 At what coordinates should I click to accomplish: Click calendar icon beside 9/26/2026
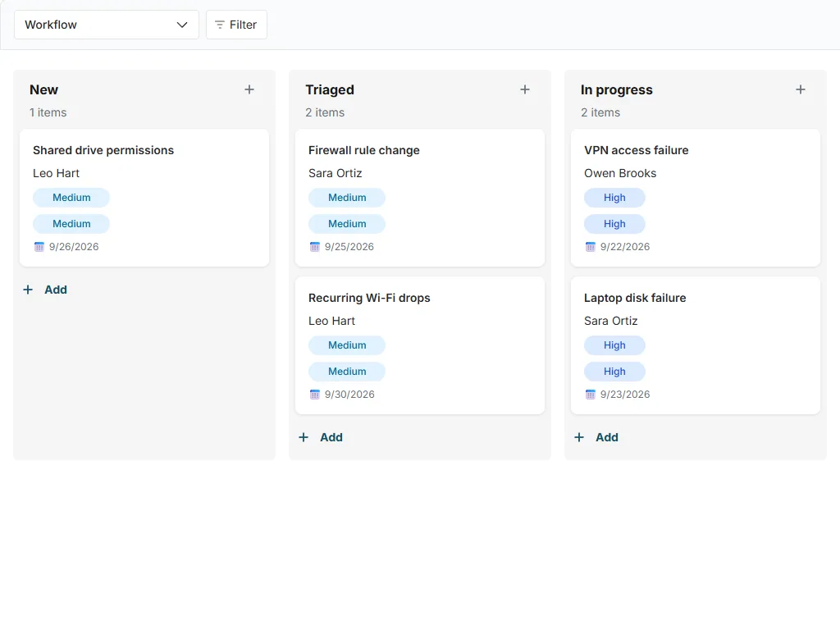pos(39,247)
